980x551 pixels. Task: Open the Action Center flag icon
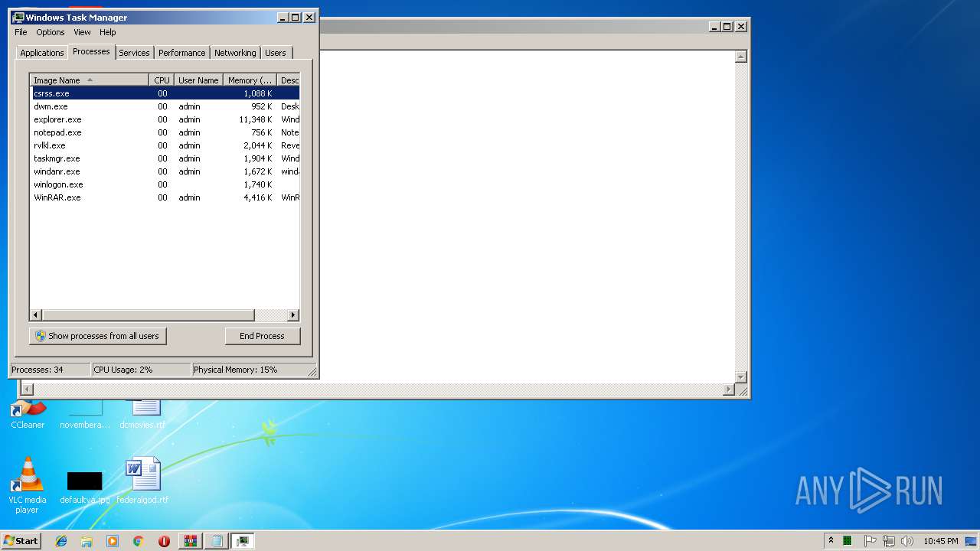tap(870, 540)
